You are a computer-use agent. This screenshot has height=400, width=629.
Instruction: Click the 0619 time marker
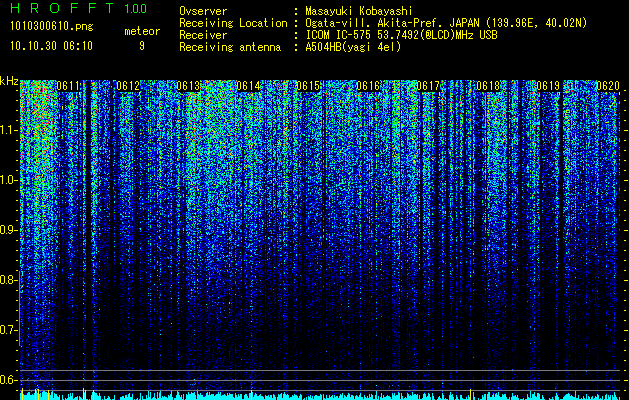pos(548,86)
